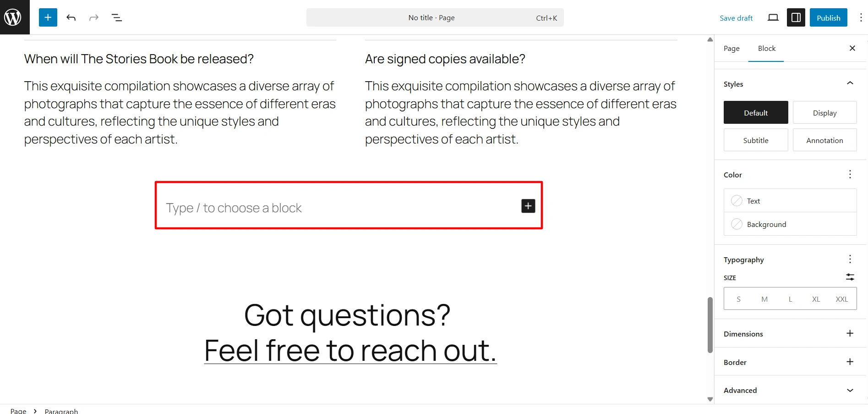Click the empty paragraph block placeholder

click(321, 208)
